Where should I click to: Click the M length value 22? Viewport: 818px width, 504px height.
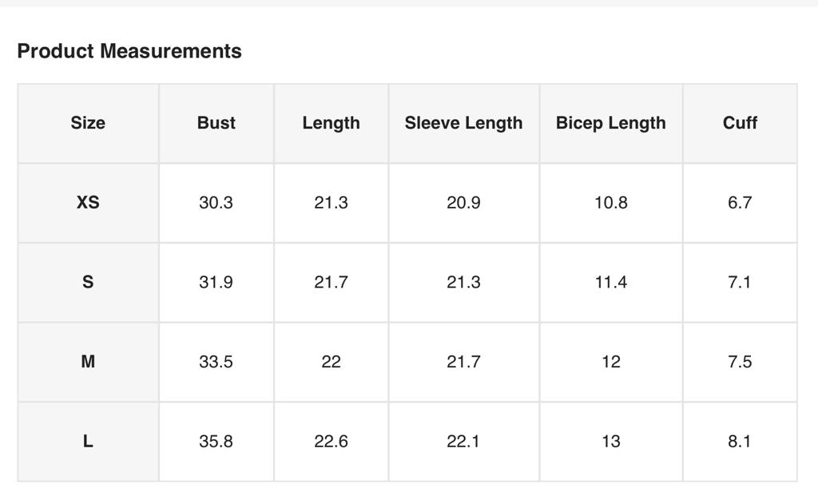point(331,362)
